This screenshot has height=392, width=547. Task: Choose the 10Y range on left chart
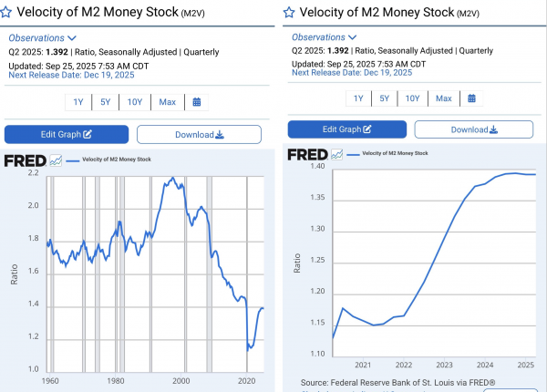tap(135, 102)
